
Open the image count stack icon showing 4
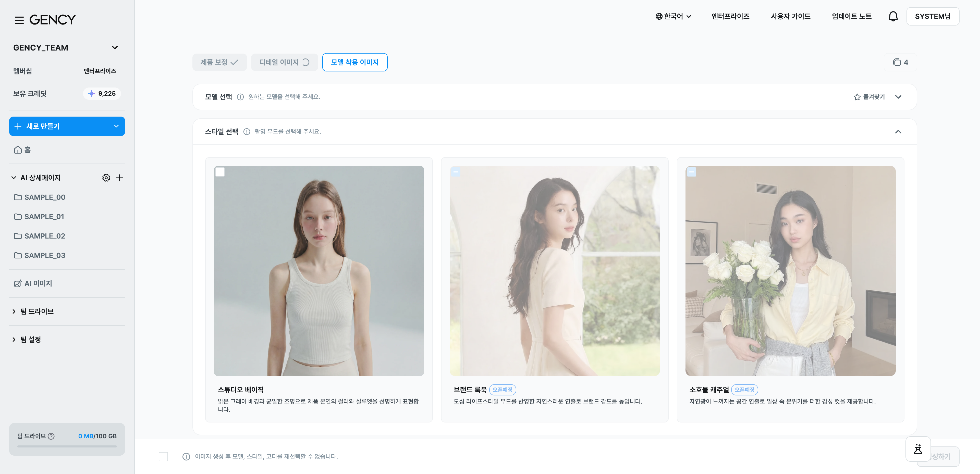[897, 63]
